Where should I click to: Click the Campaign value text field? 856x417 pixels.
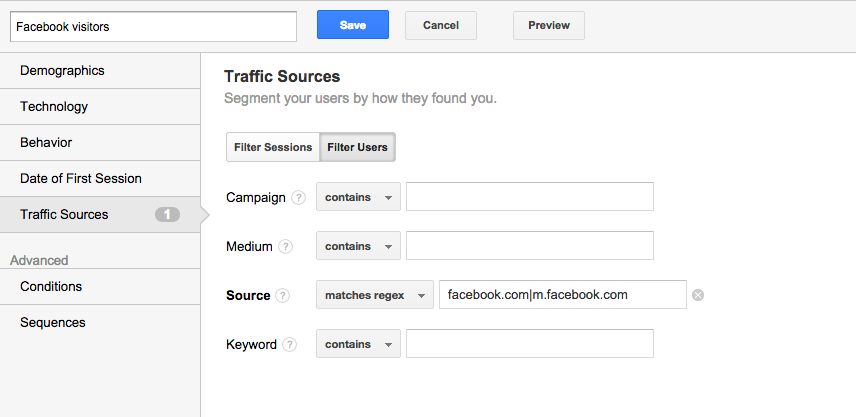530,196
